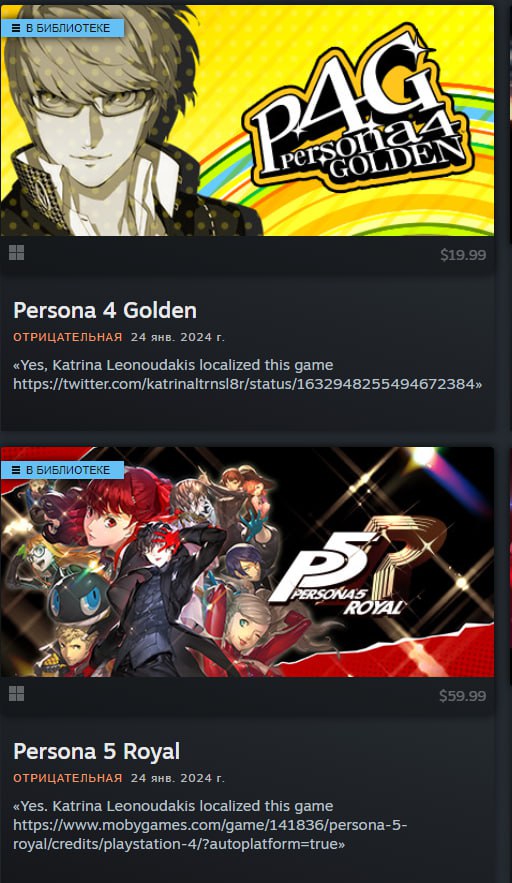Open the Persona 5 Royal title link

click(96, 752)
